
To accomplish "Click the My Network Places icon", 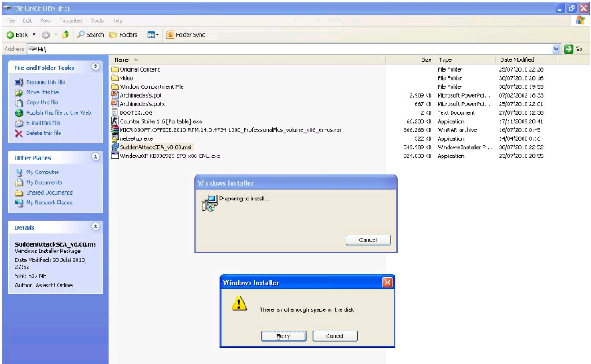I will [x=19, y=203].
